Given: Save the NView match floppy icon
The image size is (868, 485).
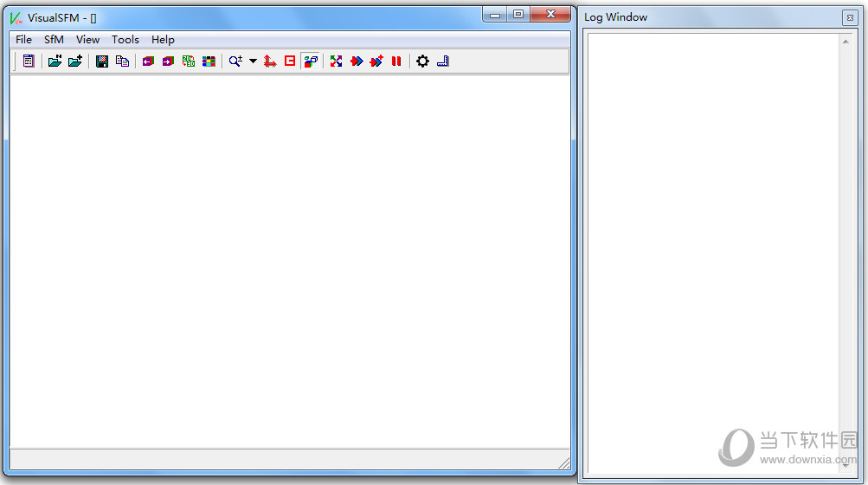Looking at the screenshot, I should (102, 61).
